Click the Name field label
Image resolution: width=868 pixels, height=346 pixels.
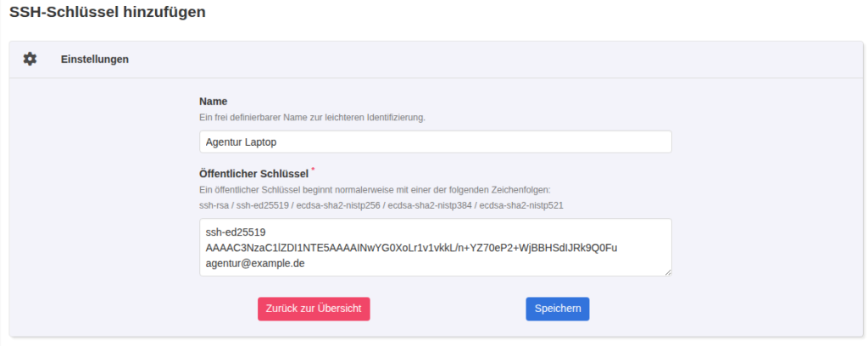click(x=213, y=101)
